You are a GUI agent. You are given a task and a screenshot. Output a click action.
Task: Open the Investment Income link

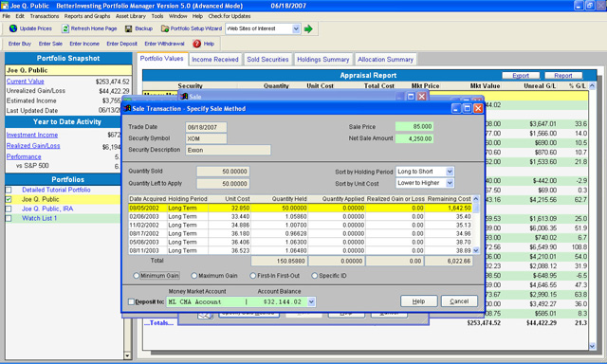(32, 135)
